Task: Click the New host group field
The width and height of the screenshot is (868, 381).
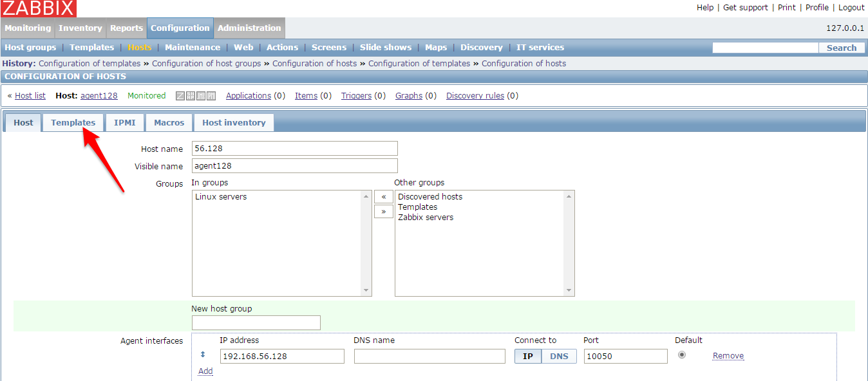Action: click(256, 322)
